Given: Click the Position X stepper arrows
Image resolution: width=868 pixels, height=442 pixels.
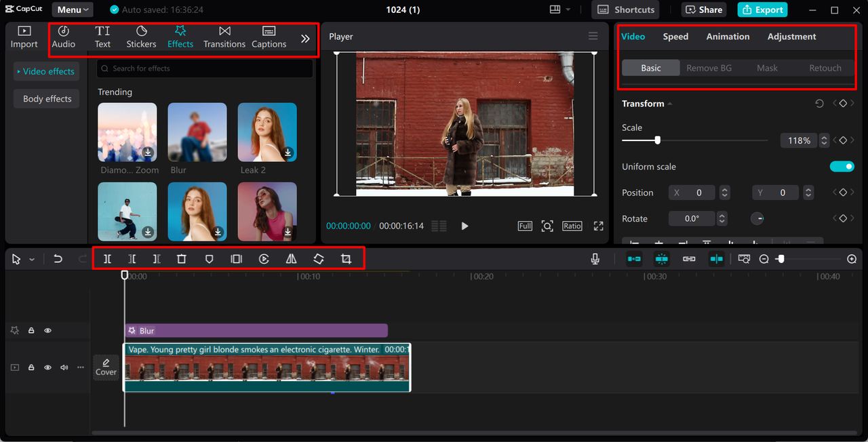Looking at the screenshot, I should [724, 193].
